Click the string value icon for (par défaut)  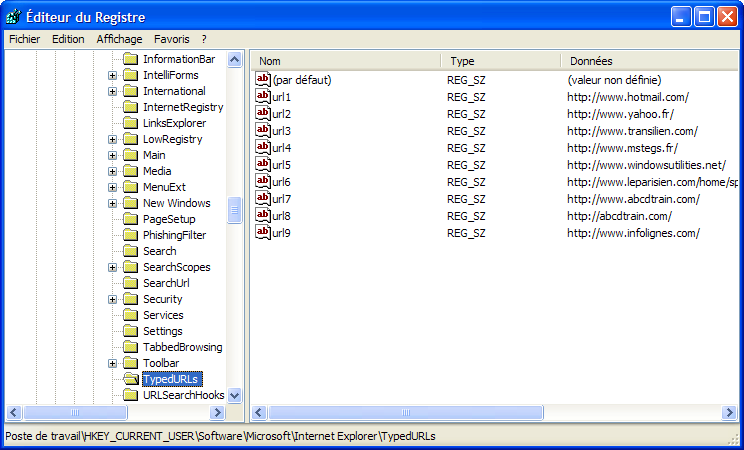tap(263, 79)
